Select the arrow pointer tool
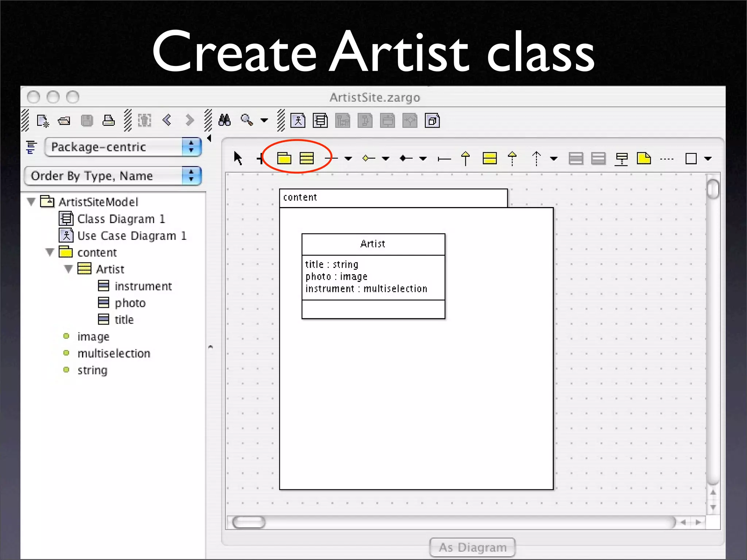This screenshot has height=560, width=747. (x=238, y=158)
